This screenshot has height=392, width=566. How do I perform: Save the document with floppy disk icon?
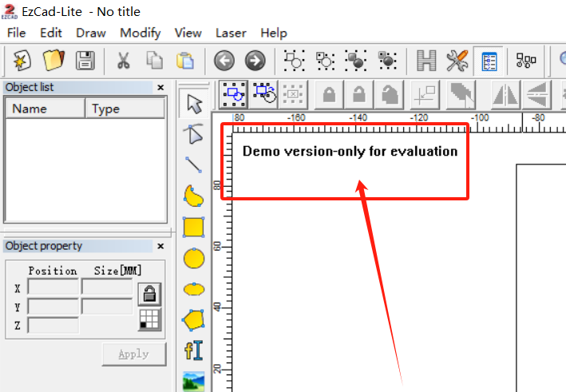pyautogui.click(x=85, y=61)
